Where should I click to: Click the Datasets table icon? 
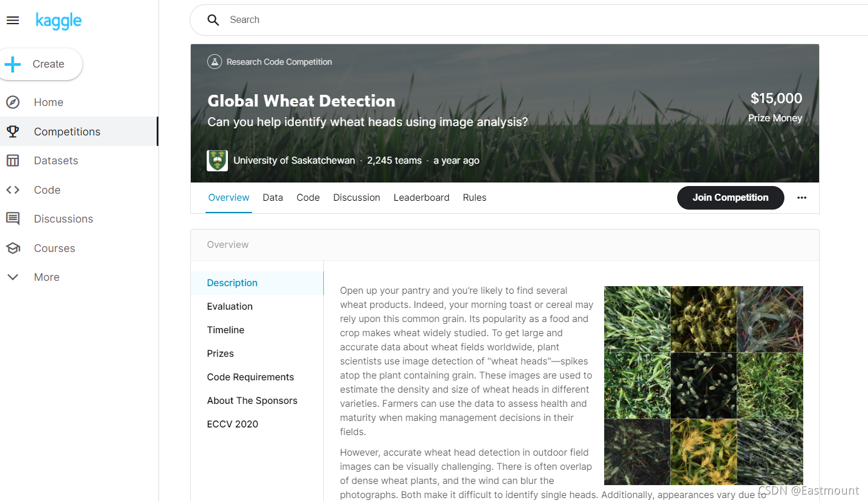[13, 161]
